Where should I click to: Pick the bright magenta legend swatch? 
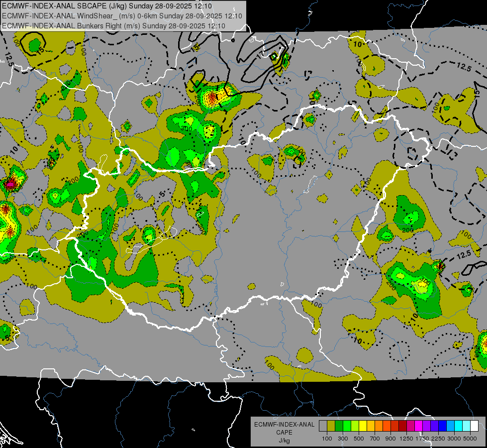click(x=419, y=426)
